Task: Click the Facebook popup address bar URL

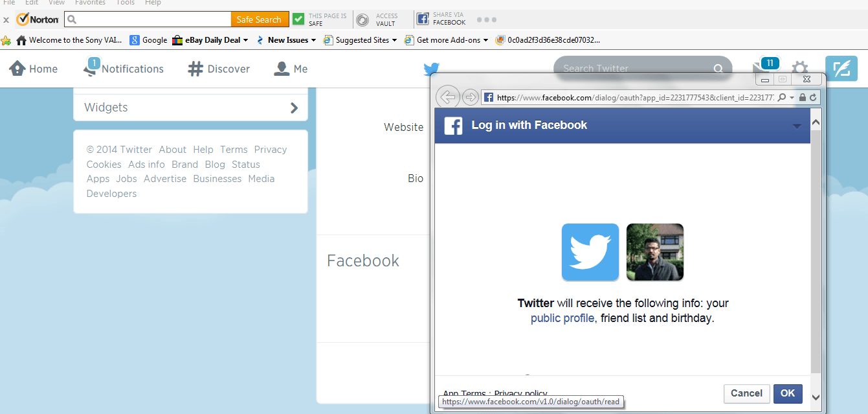Action: click(636, 98)
